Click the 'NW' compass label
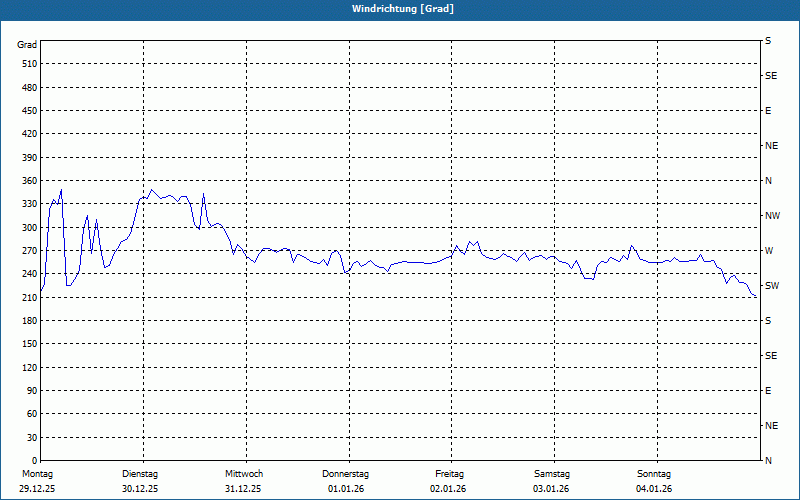The width and height of the screenshot is (800, 500). (x=772, y=216)
